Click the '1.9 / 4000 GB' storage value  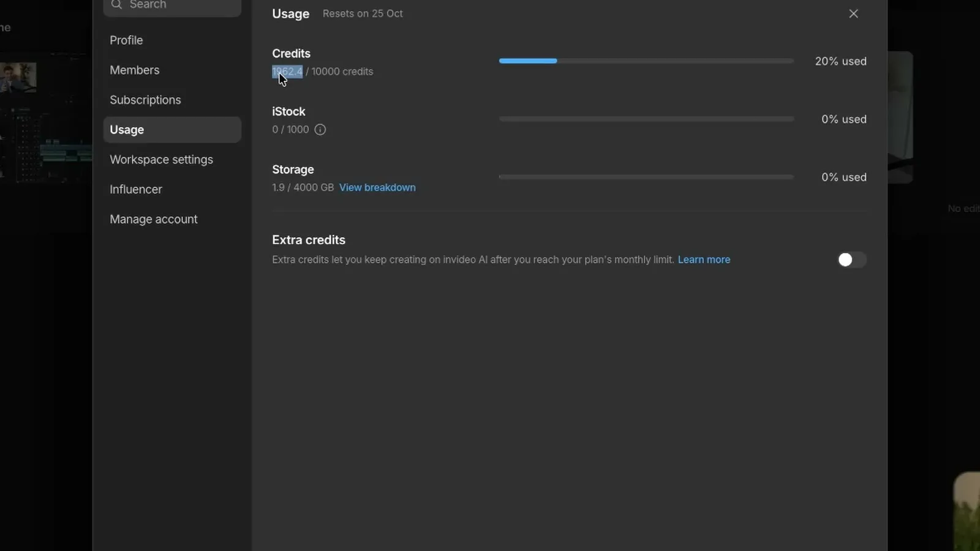point(303,187)
